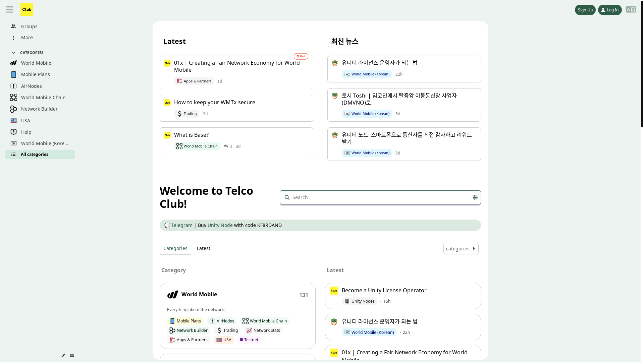Open the yellow Club logo home
This screenshot has height=362, width=644.
click(x=27, y=9)
